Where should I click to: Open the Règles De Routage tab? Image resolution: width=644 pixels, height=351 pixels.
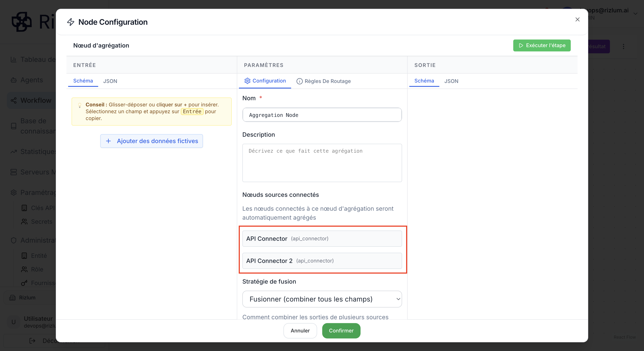[x=323, y=81]
